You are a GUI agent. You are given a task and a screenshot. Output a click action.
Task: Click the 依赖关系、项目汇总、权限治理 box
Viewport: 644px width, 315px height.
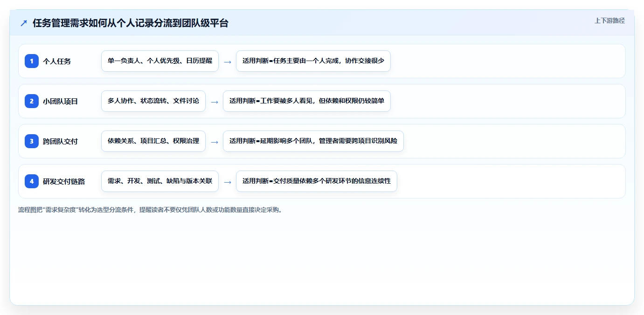point(153,141)
